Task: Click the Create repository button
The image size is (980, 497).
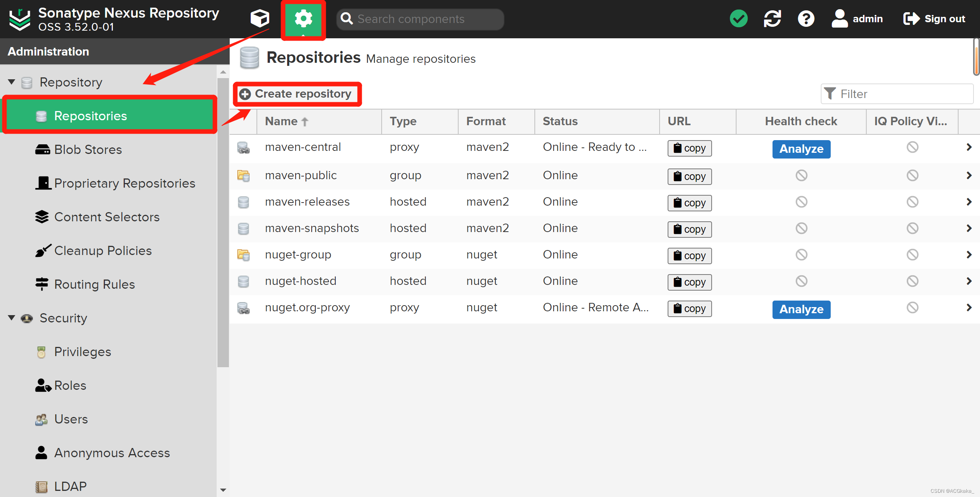Action: click(297, 94)
